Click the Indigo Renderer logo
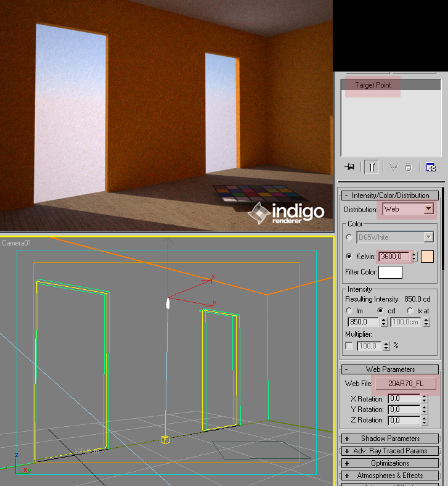 [285, 213]
